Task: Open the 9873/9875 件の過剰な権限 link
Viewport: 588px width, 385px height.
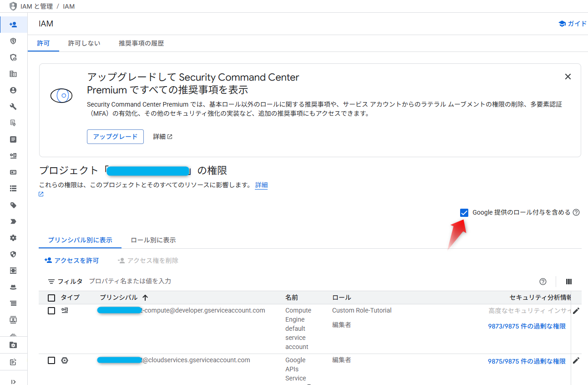Action: coord(527,326)
